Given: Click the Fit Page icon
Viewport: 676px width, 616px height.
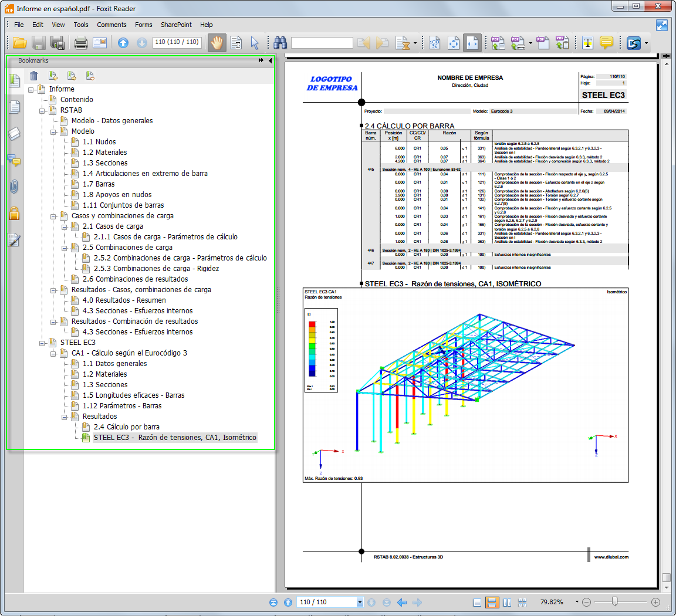Looking at the screenshot, I should tap(454, 43).
